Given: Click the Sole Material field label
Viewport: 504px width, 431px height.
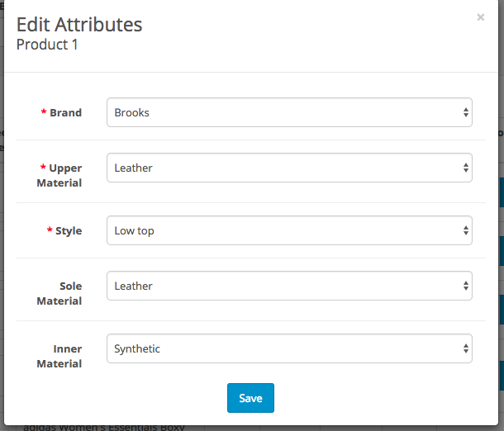Looking at the screenshot, I should [x=59, y=293].
